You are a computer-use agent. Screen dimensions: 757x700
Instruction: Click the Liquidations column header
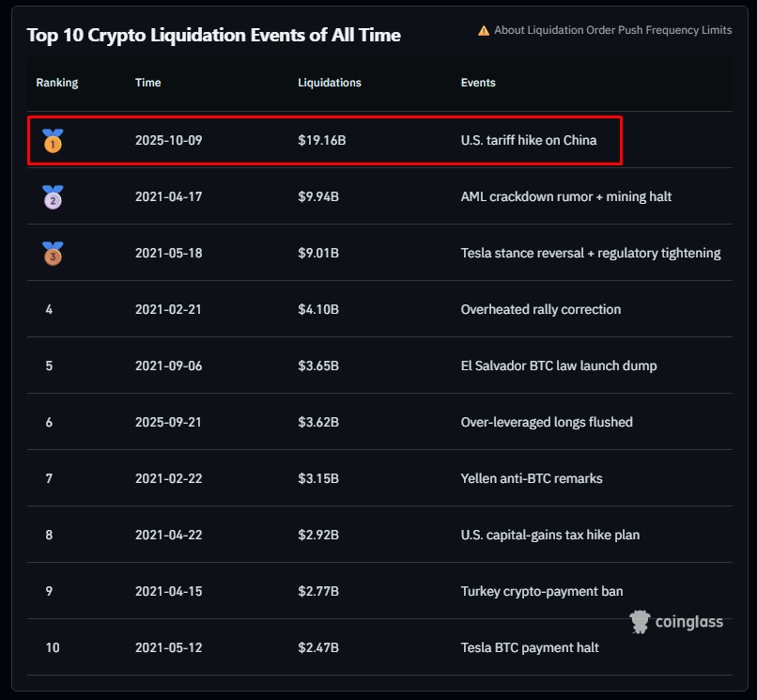click(330, 83)
